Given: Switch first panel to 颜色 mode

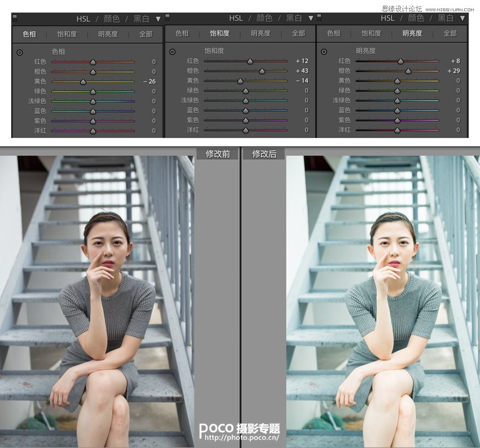Looking at the screenshot, I should [111, 19].
